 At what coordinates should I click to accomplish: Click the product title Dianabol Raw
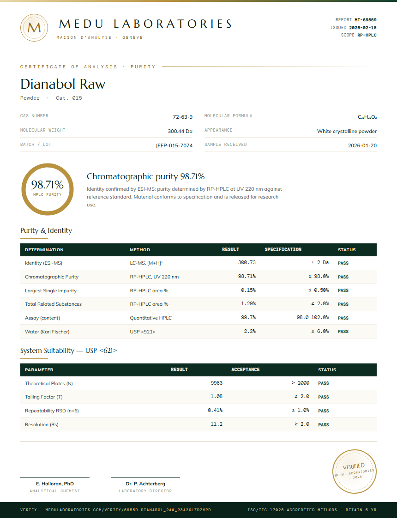[x=63, y=84]
